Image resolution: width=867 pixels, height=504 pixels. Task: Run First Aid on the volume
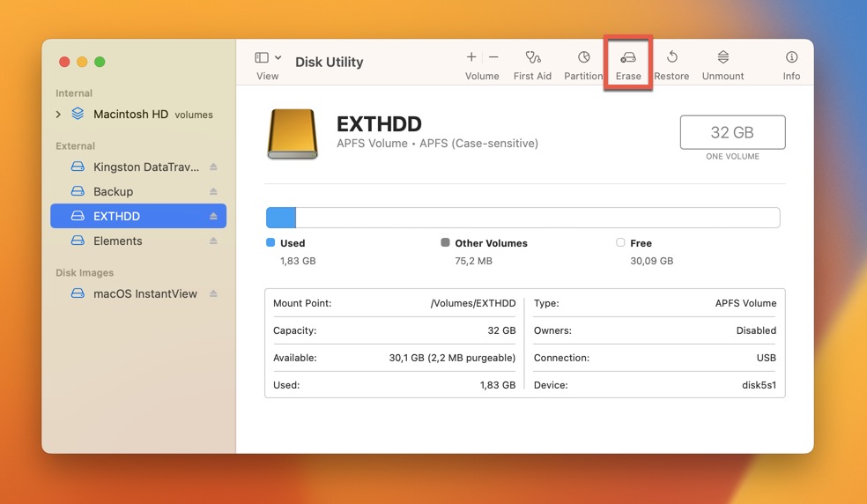tap(532, 58)
